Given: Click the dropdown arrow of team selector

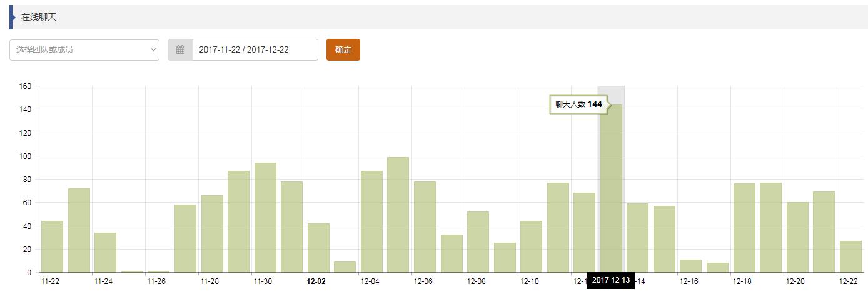Looking at the screenshot, I should tap(153, 50).
